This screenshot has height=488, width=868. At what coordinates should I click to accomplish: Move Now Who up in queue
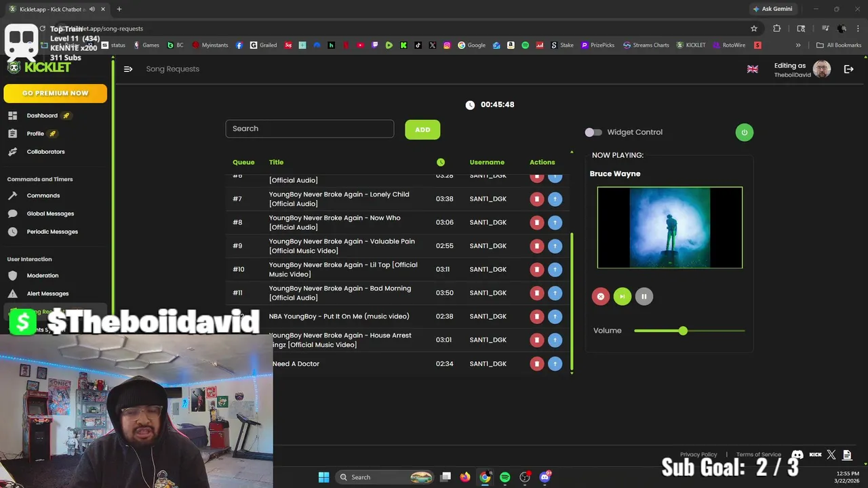[555, 222]
